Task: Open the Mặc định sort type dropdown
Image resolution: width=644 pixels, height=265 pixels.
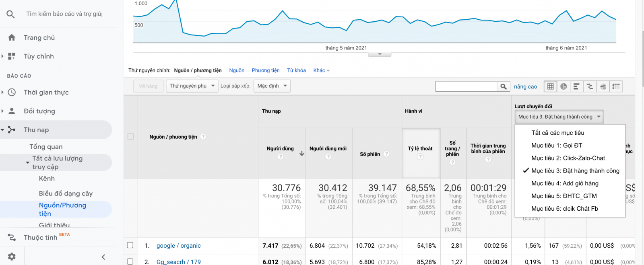Action: point(272,86)
